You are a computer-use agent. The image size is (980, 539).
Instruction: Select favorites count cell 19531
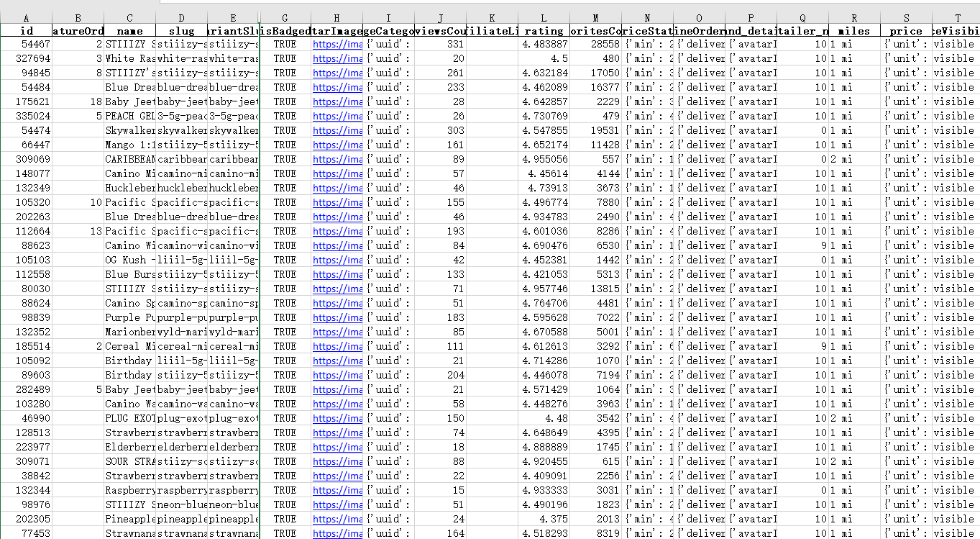pos(595,130)
